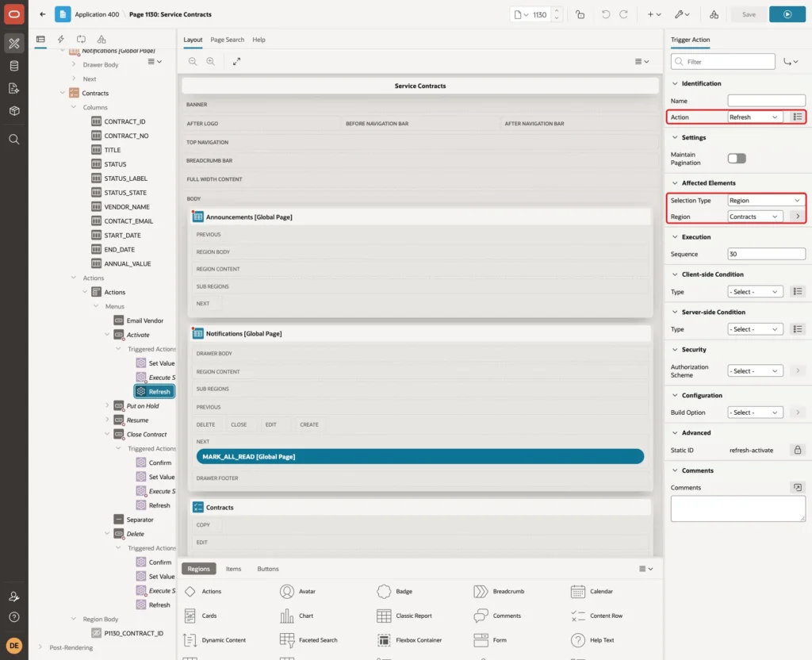The height and width of the screenshot is (660, 812).
Task: Open the Help tab
Action: click(x=259, y=40)
